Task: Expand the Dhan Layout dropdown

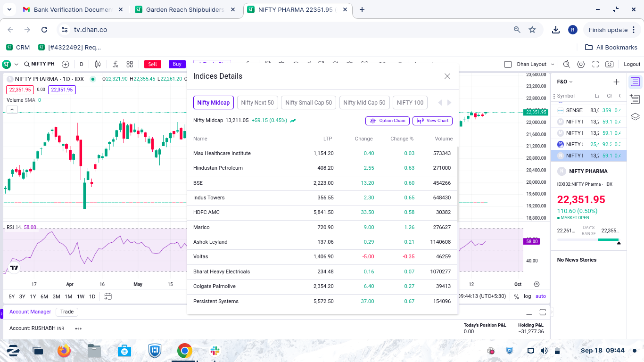Action: (x=553, y=64)
